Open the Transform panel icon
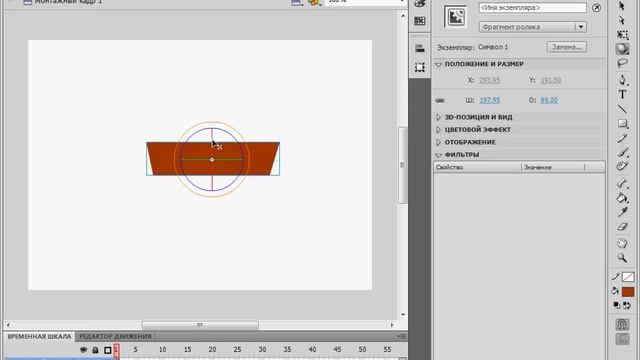Viewport: 640px width, 360px height. pyautogui.click(x=420, y=67)
